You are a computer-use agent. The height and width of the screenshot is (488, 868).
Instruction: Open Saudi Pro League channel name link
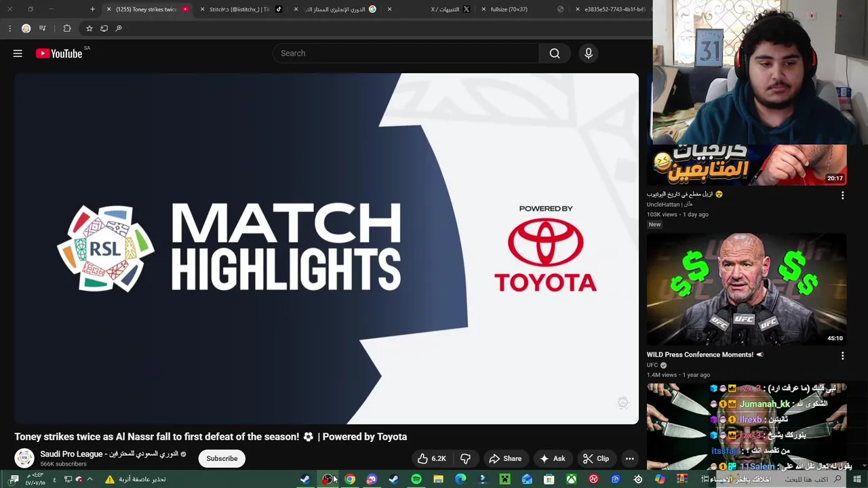point(108,454)
